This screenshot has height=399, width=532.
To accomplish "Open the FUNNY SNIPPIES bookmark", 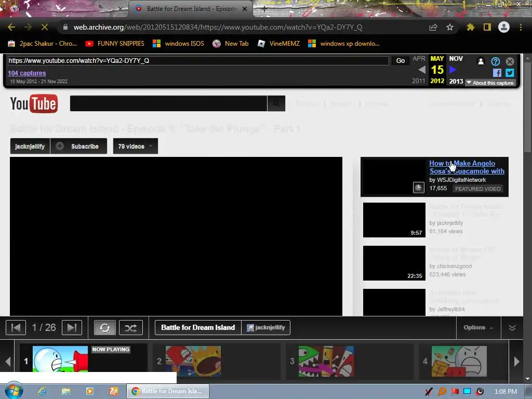I will pos(115,44).
